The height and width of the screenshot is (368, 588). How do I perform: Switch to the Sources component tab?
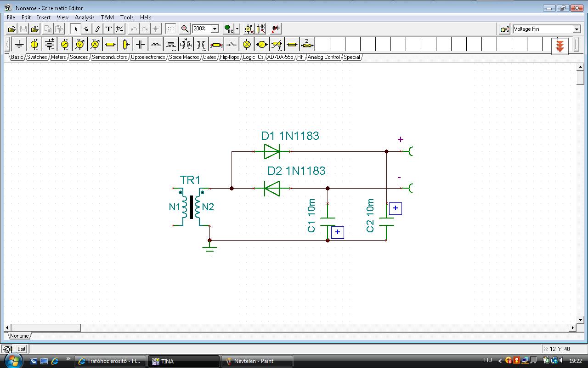[x=79, y=57]
